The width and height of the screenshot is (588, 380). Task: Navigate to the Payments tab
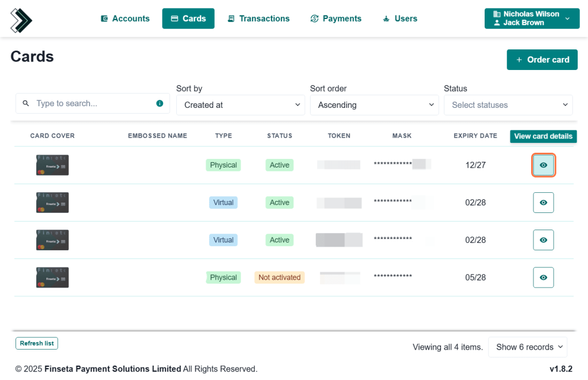click(336, 18)
